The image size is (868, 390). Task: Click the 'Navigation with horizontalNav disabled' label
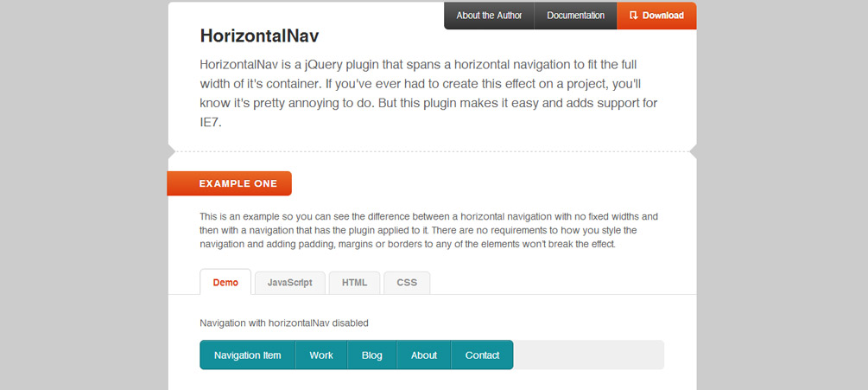284,323
